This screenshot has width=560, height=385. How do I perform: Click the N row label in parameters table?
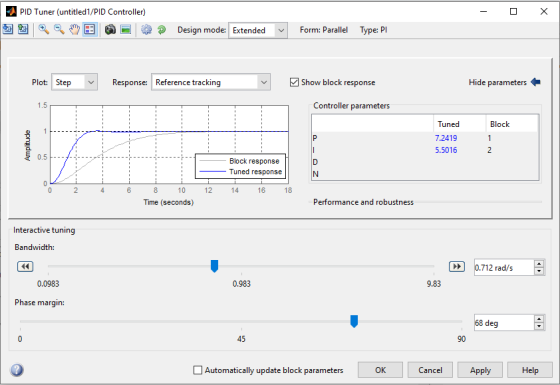point(315,174)
